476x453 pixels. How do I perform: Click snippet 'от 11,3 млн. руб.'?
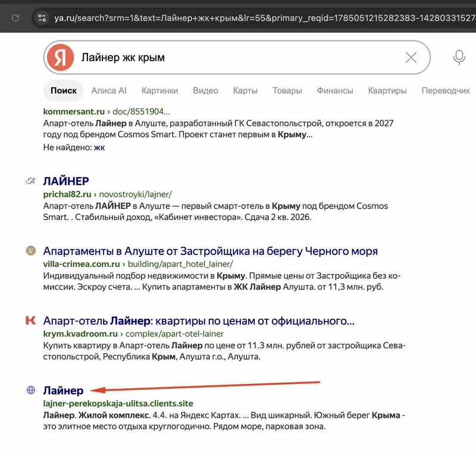point(350,287)
